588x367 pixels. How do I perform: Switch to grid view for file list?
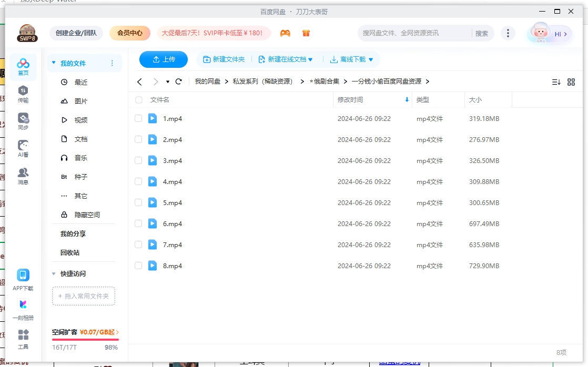(571, 81)
